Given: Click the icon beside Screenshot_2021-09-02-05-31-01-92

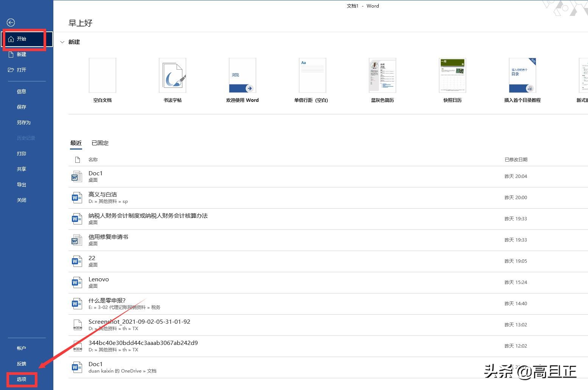Looking at the screenshot, I should click(78, 325).
